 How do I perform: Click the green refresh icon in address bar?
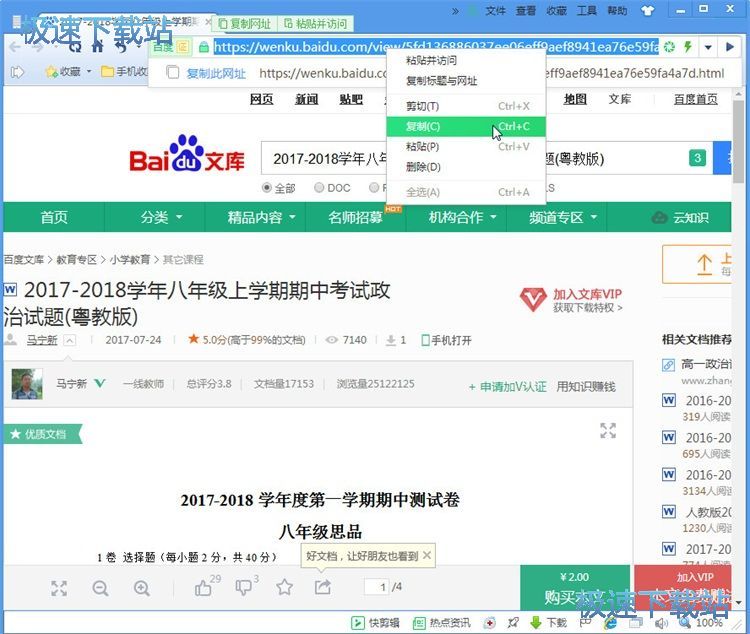[x=670, y=46]
